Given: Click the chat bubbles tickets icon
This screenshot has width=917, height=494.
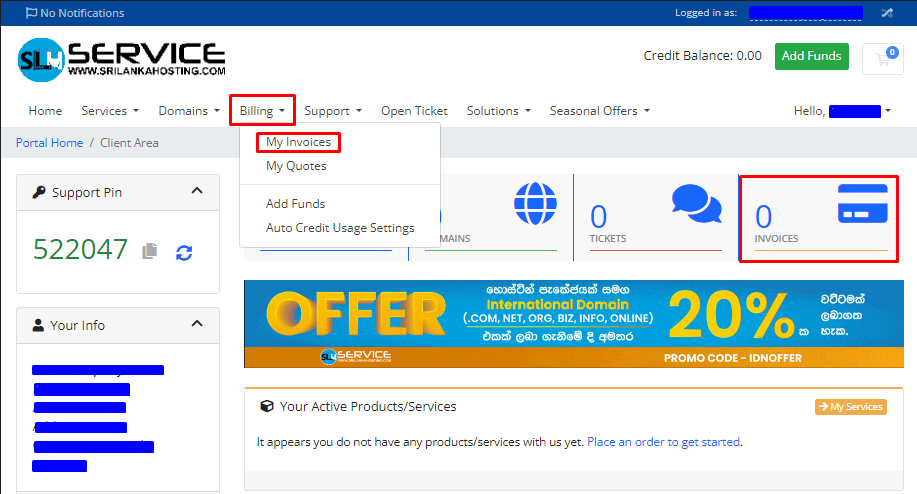Looking at the screenshot, I should coord(696,204).
